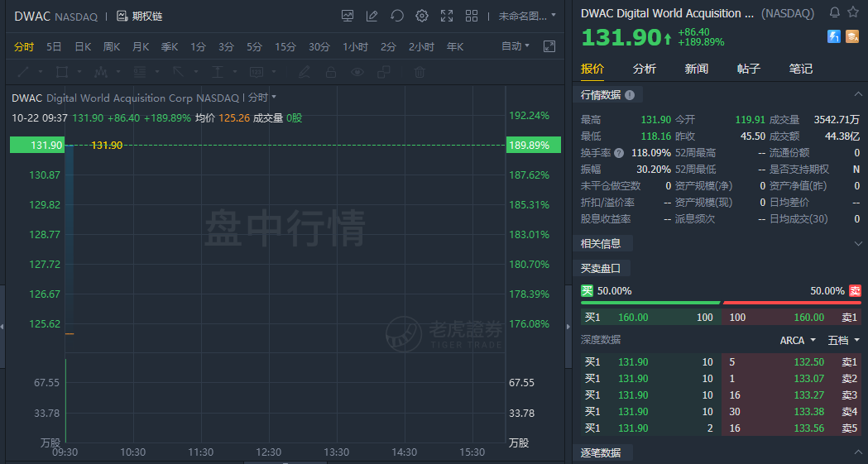Switch to the 日K timeframe tab

83,47
